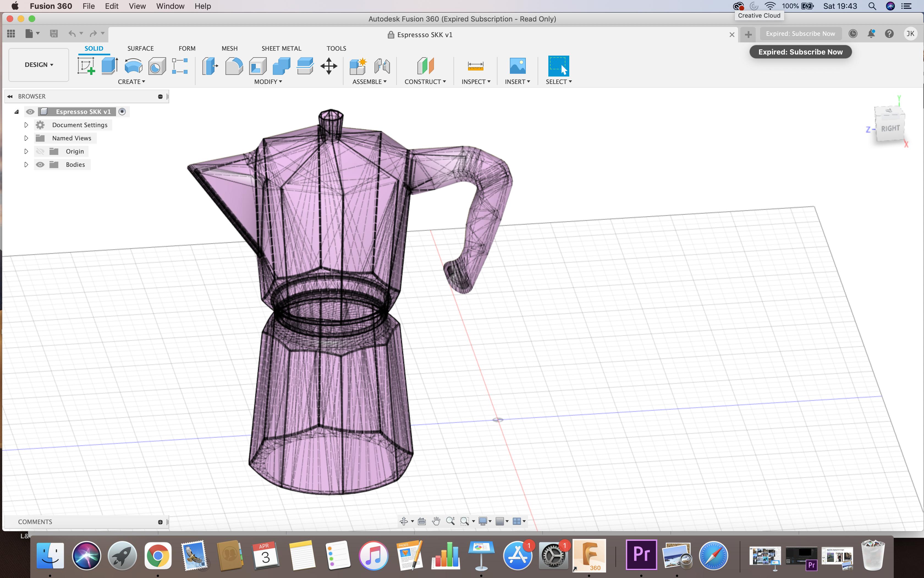Click the Look At icon
924x578 pixels.
click(422, 521)
